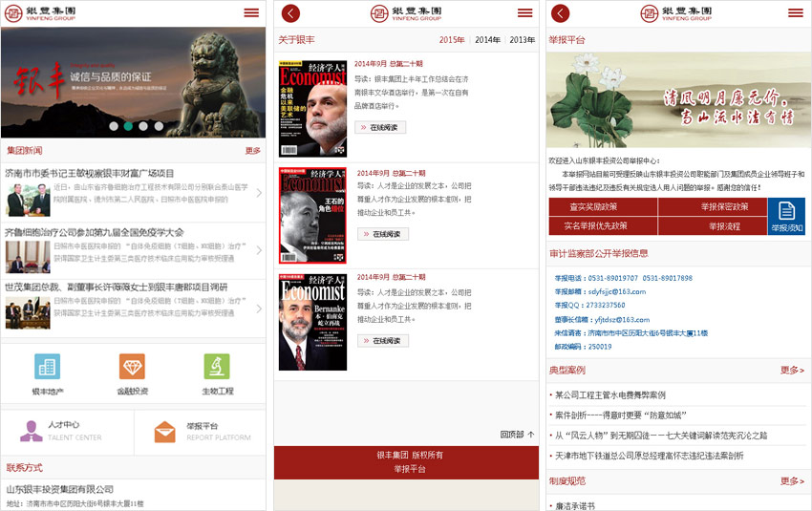Click the email sdyfsjjc@163.com
The width and height of the screenshot is (812, 511).
click(617, 291)
